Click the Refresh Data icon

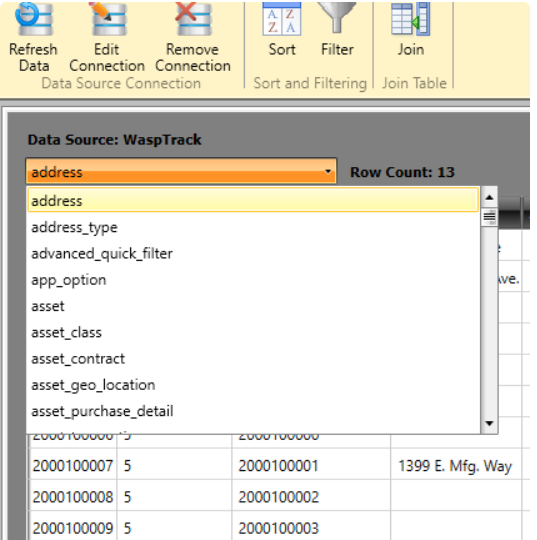coord(34,19)
